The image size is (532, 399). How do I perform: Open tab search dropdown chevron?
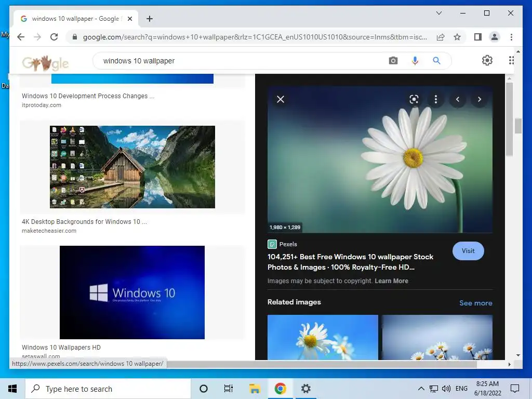pyautogui.click(x=439, y=13)
